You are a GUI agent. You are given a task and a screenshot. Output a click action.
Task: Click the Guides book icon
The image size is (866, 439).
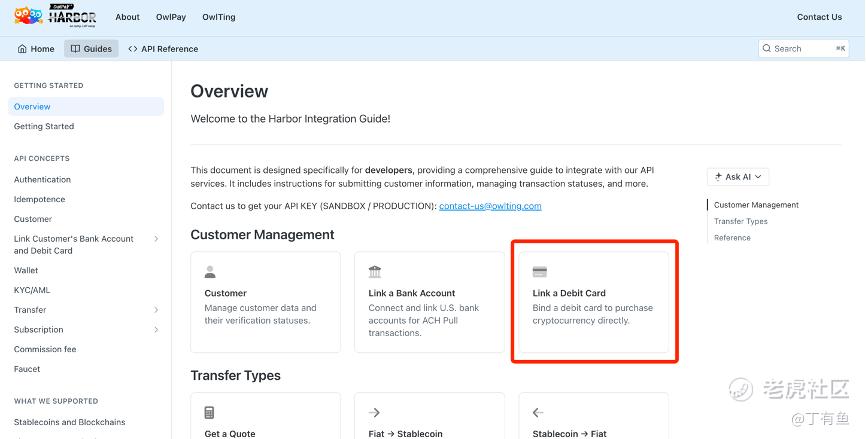[76, 49]
